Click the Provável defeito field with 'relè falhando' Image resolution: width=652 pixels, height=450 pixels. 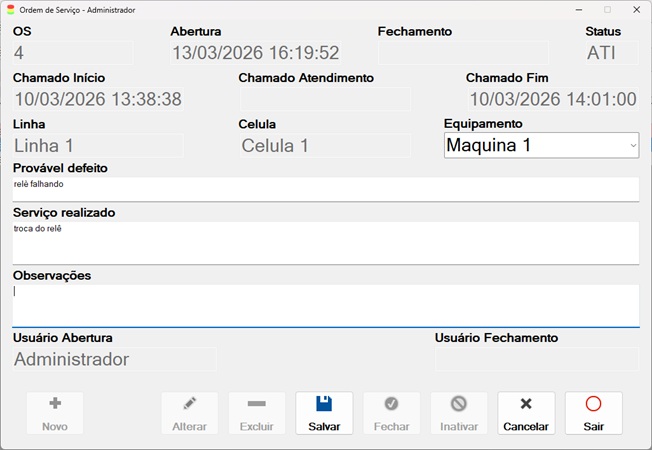click(326, 189)
